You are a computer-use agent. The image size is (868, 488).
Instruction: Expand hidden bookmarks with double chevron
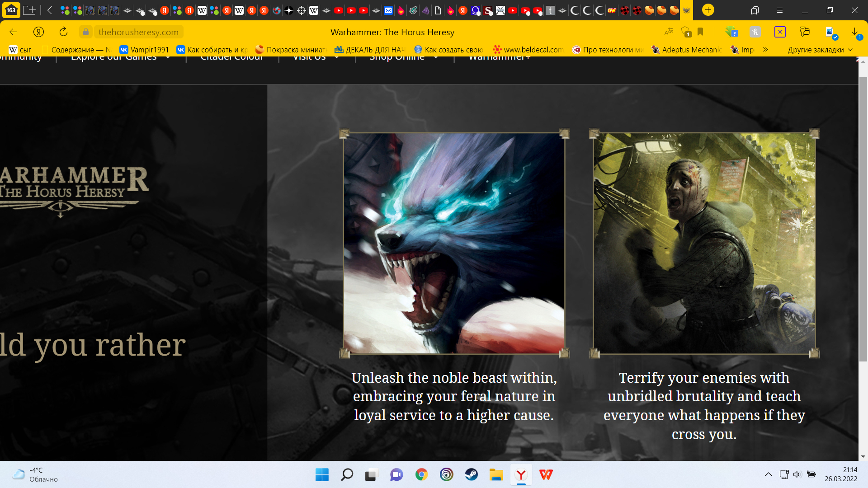click(x=765, y=50)
